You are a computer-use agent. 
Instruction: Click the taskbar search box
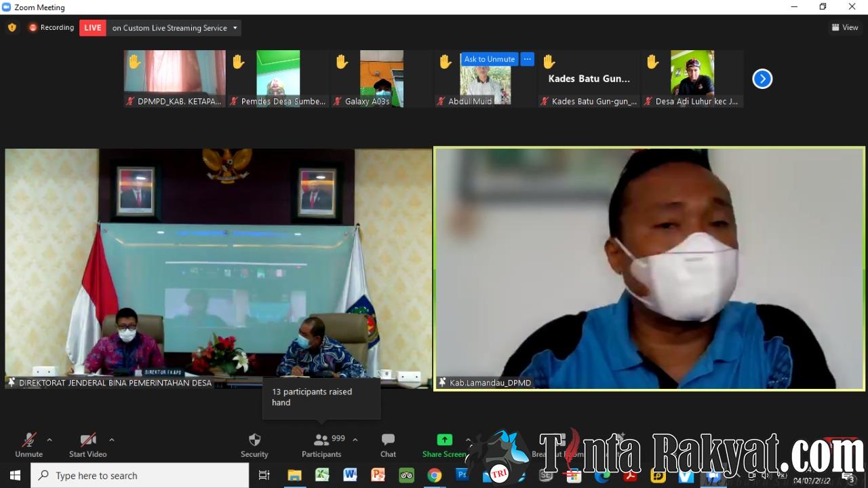click(x=140, y=475)
